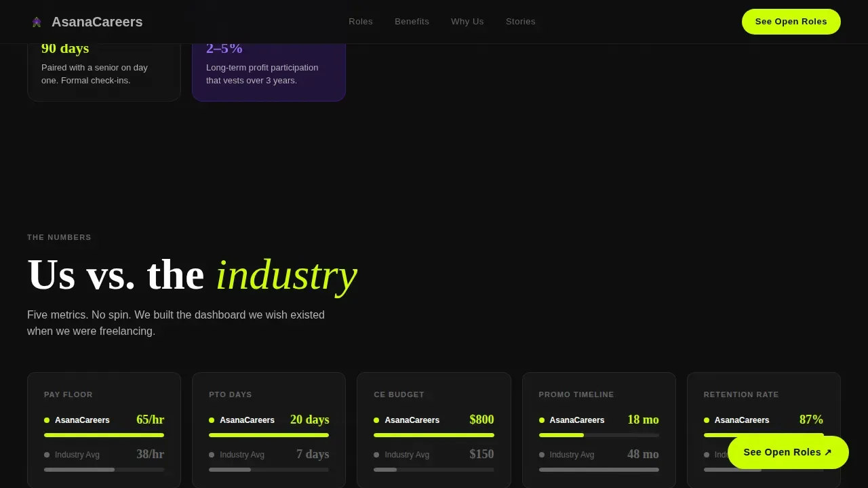Open the AsanaCareers home link text
This screenshot has width=868, height=488.
coord(97,22)
